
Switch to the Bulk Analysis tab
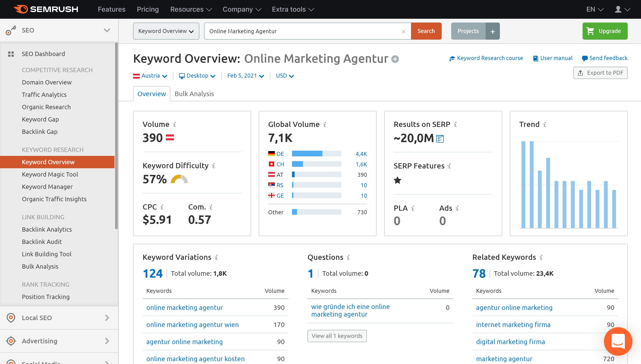pos(194,94)
